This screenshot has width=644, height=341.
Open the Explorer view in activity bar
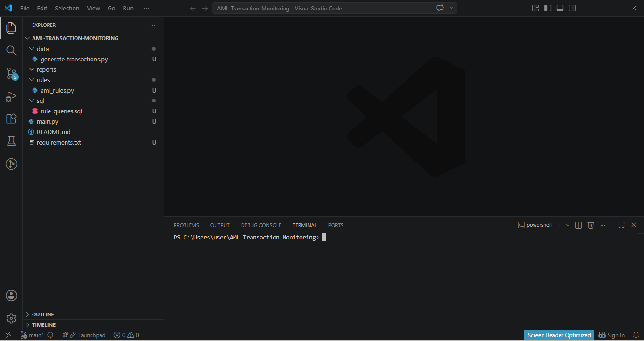11,28
